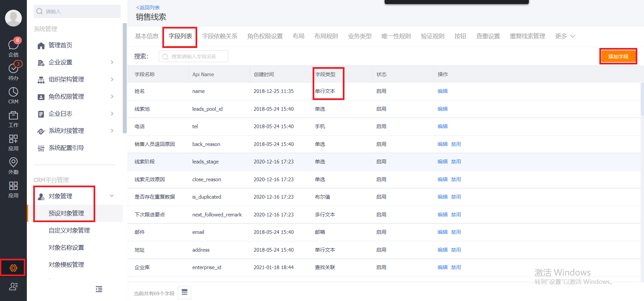Open the contacts icon at sidebar bottom
Screen dimensions: 644x301
13,286
